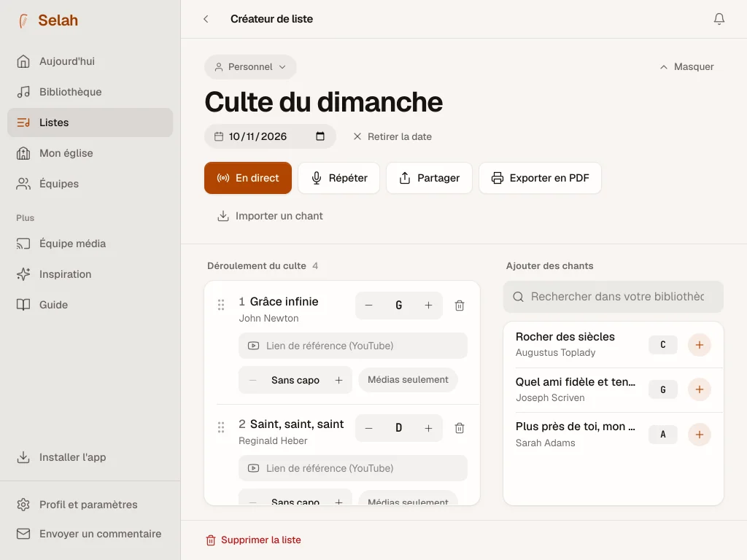The height and width of the screenshot is (560, 747).
Task: Raise key of Saint, saint, saint
Action: (x=428, y=428)
